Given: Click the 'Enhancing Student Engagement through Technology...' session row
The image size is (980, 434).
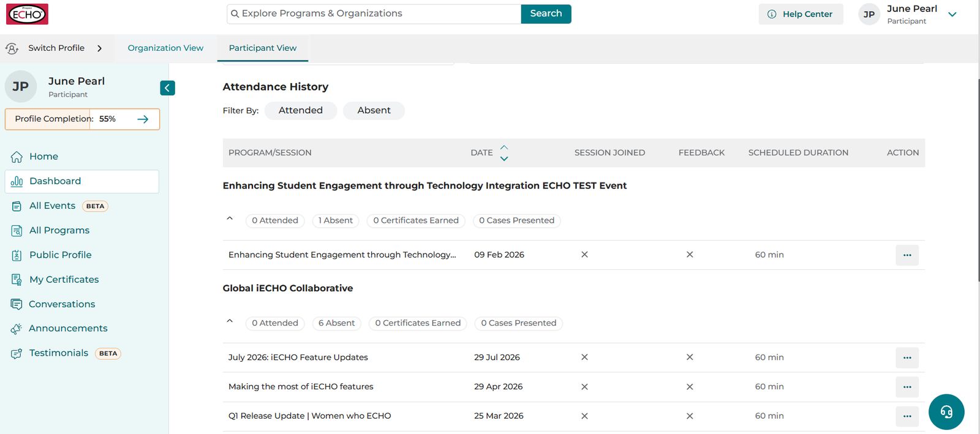Looking at the screenshot, I should [x=342, y=255].
